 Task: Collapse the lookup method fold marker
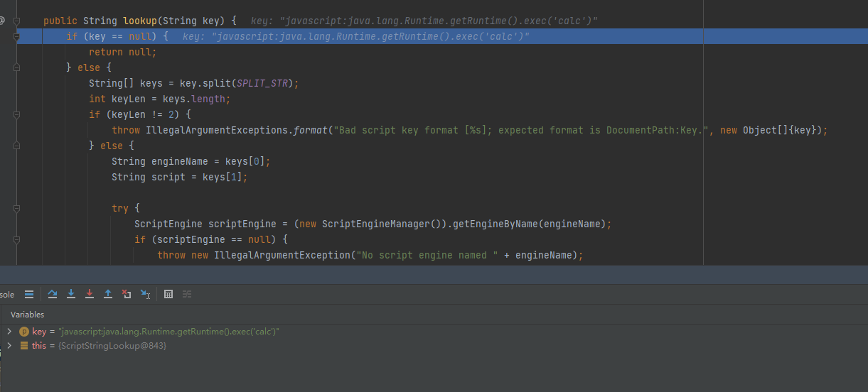click(16, 21)
